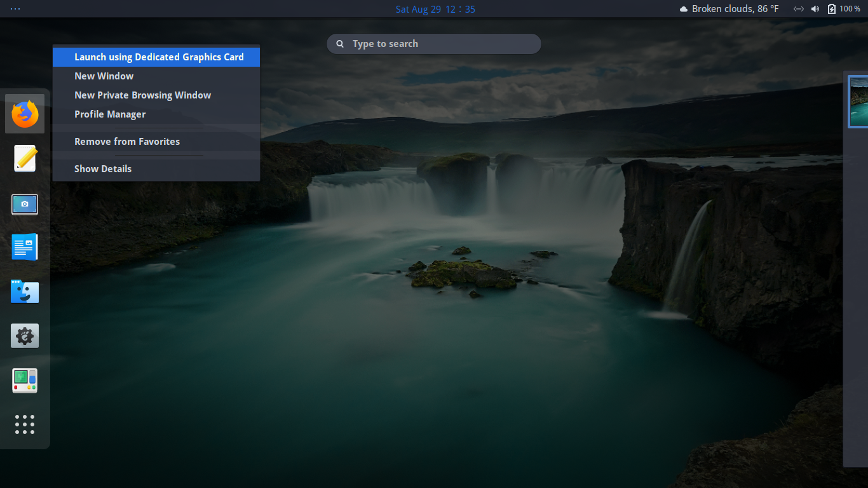
Task: Click the Type to search field
Action: (x=434, y=44)
